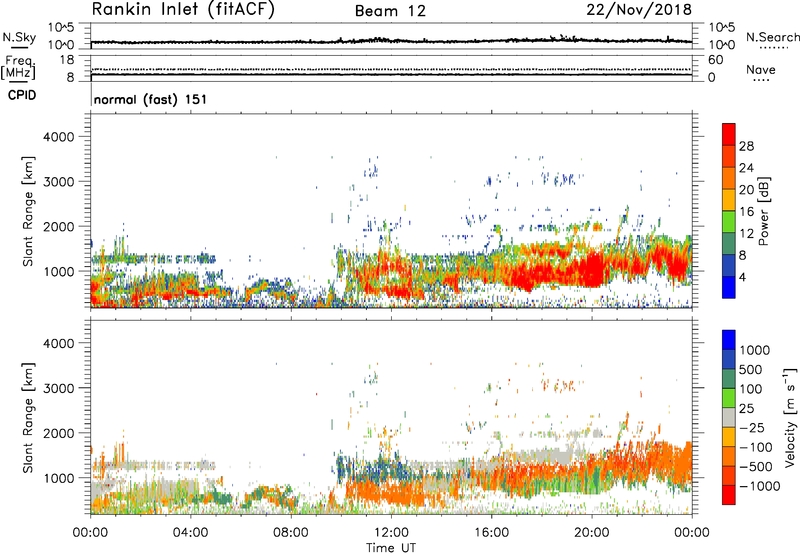Image resolution: width=800 pixels, height=554 pixels.
Task: Select the "-100" Velocity colorbar label
Action: tap(755, 447)
